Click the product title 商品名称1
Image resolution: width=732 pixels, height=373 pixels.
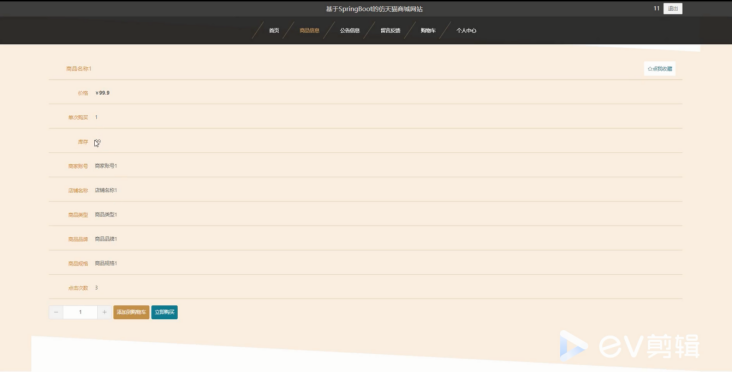pos(79,69)
